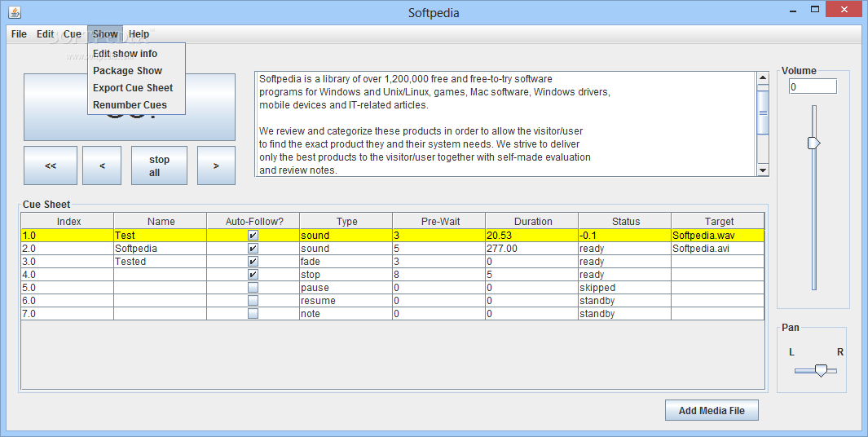Click target cell 'Softpedia.wav'
The height and width of the screenshot is (437, 868).
[718, 236]
